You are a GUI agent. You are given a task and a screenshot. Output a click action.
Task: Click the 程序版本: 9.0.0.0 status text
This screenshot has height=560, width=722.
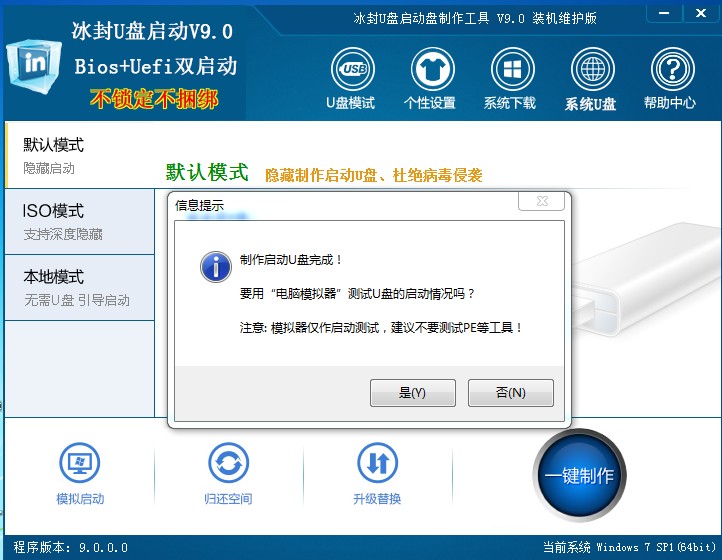coord(70,548)
